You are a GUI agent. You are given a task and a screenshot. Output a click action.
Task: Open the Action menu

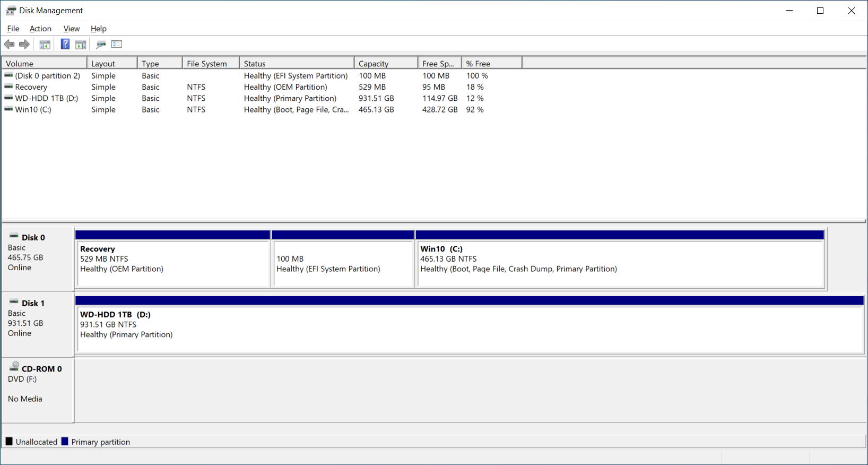[40, 29]
